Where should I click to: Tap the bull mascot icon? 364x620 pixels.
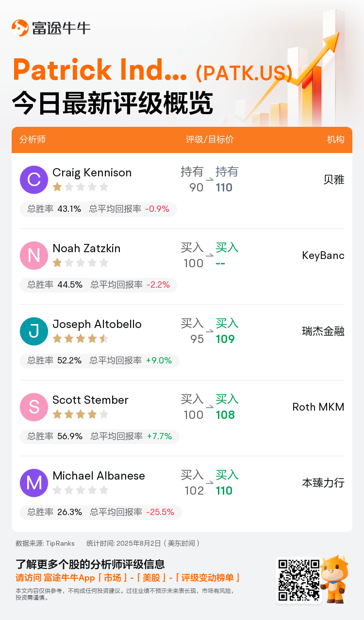(334, 579)
